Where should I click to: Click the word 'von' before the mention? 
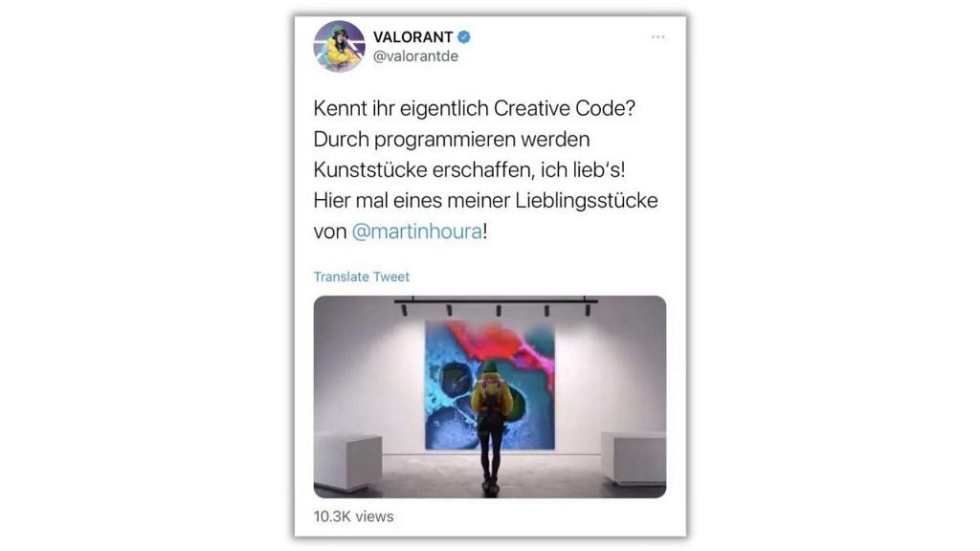[x=330, y=232]
